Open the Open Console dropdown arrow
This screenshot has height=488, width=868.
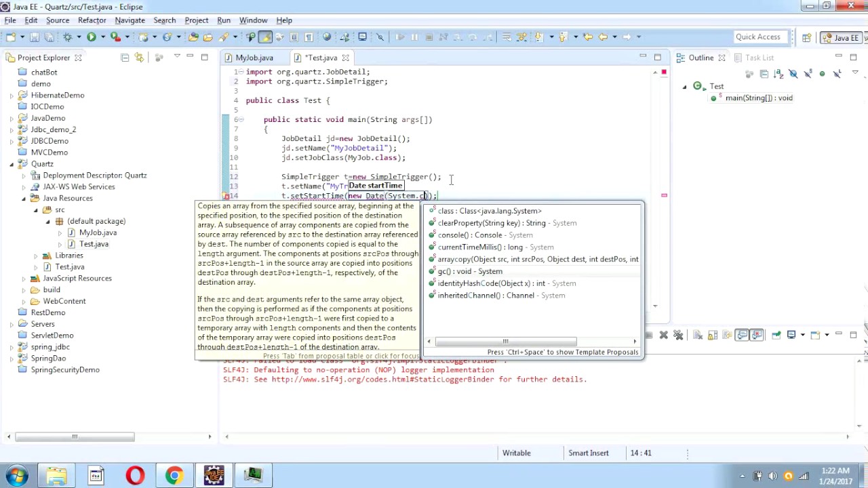coord(827,335)
